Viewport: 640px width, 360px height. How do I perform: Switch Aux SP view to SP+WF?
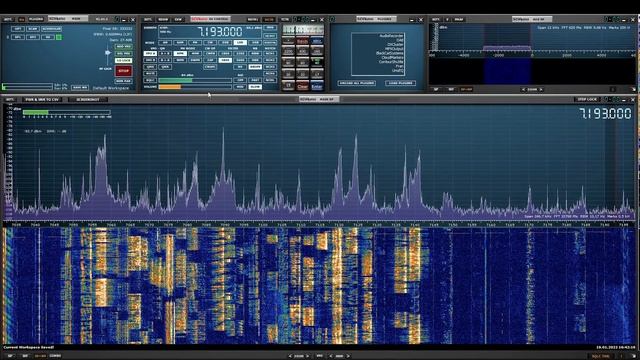coord(466,89)
